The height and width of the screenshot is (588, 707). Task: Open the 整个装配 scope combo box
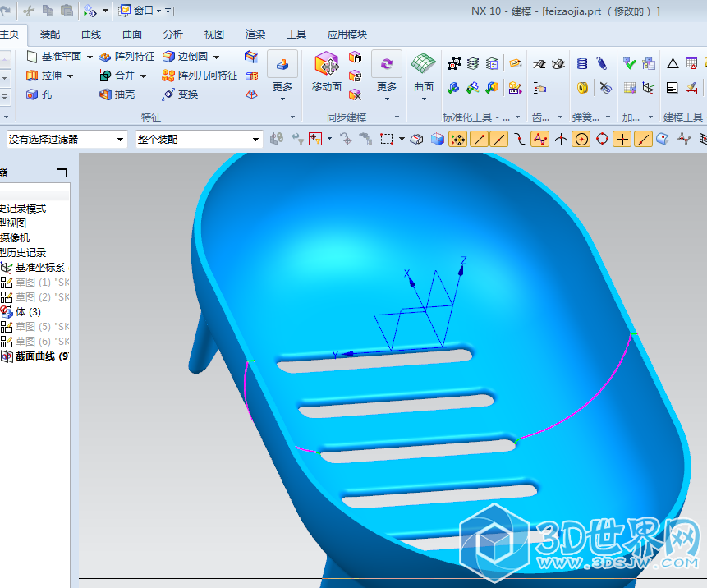click(199, 140)
